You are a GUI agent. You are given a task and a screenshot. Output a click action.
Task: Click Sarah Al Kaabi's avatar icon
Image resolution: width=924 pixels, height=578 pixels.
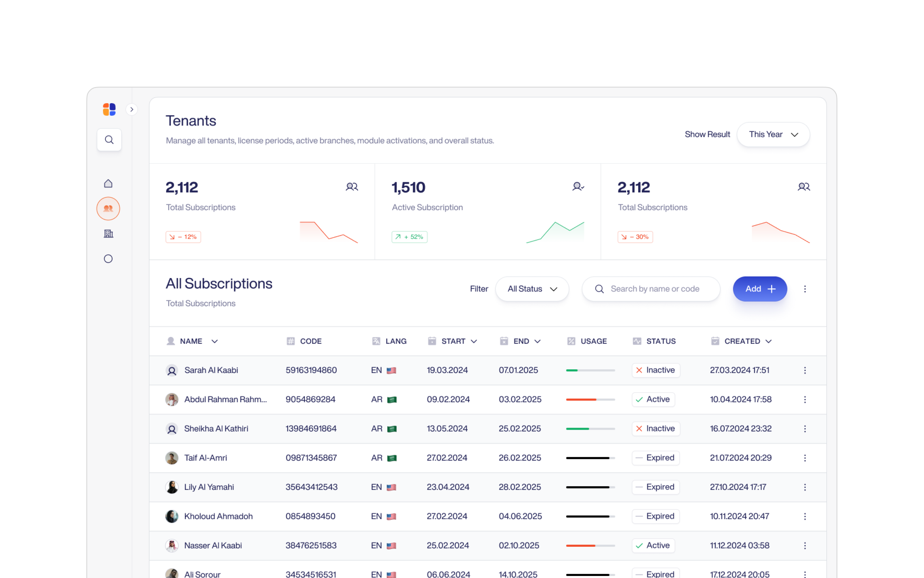172,370
